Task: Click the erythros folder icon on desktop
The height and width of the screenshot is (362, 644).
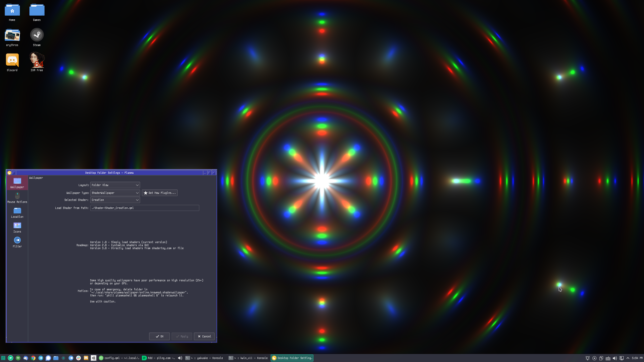Action: [12, 34]
